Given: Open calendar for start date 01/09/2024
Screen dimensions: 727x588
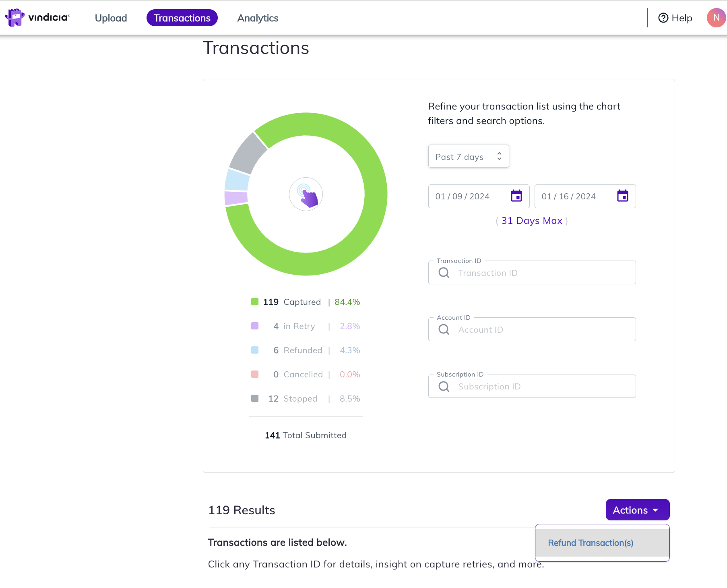Looking at the screenshot, I should point(516,196).
